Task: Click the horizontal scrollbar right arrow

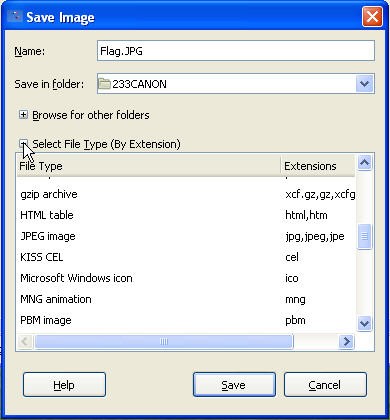Action: [x=347, y=341]
